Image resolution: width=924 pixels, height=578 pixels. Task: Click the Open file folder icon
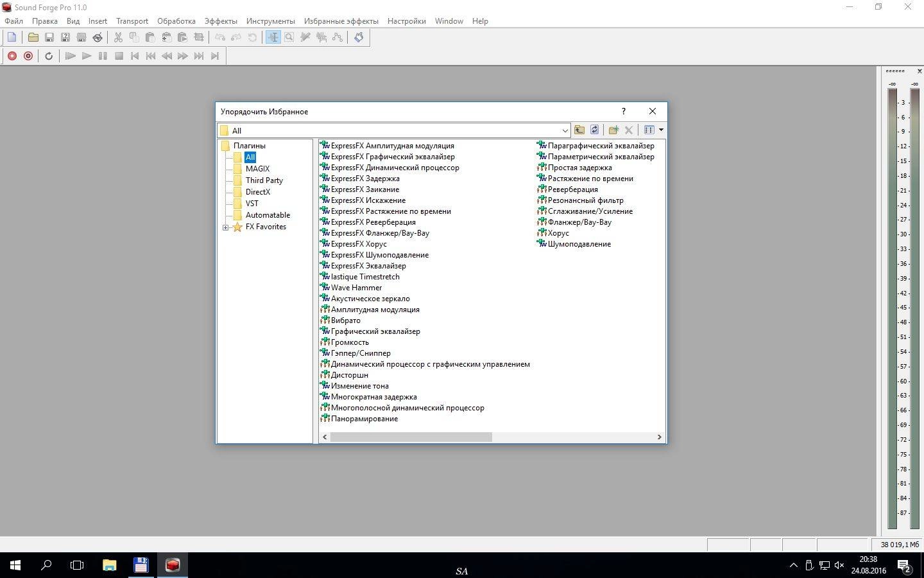coord(33,37)
